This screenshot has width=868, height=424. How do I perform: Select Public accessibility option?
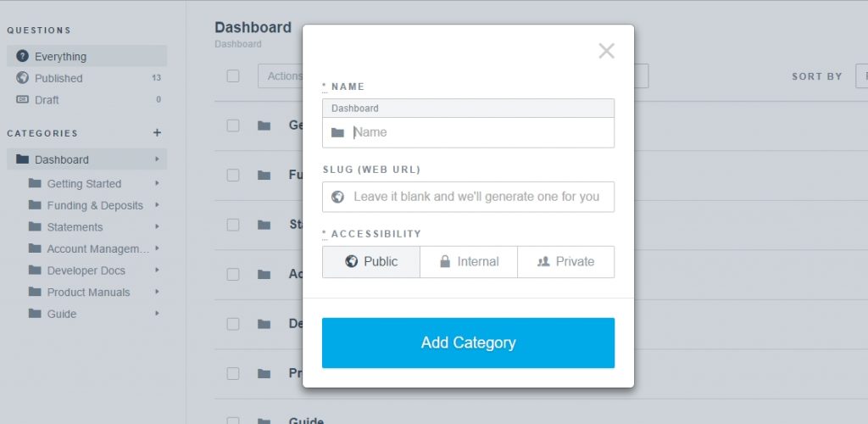[x=371, y=262]
